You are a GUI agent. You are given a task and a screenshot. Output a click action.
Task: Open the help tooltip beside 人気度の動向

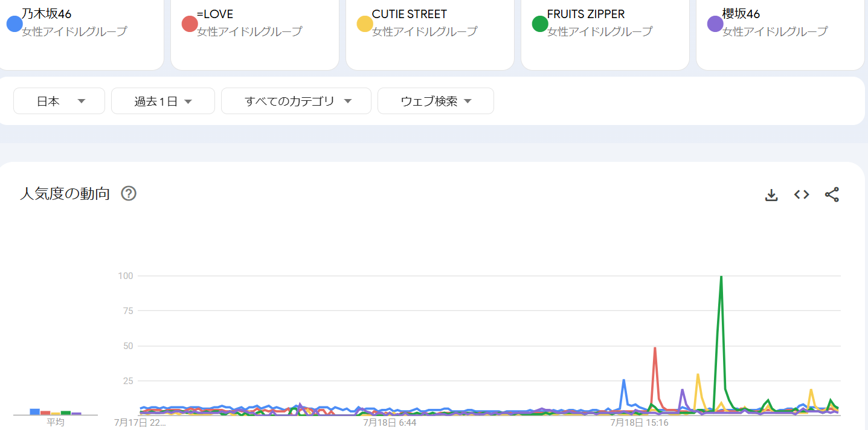[x=129, y=193]
